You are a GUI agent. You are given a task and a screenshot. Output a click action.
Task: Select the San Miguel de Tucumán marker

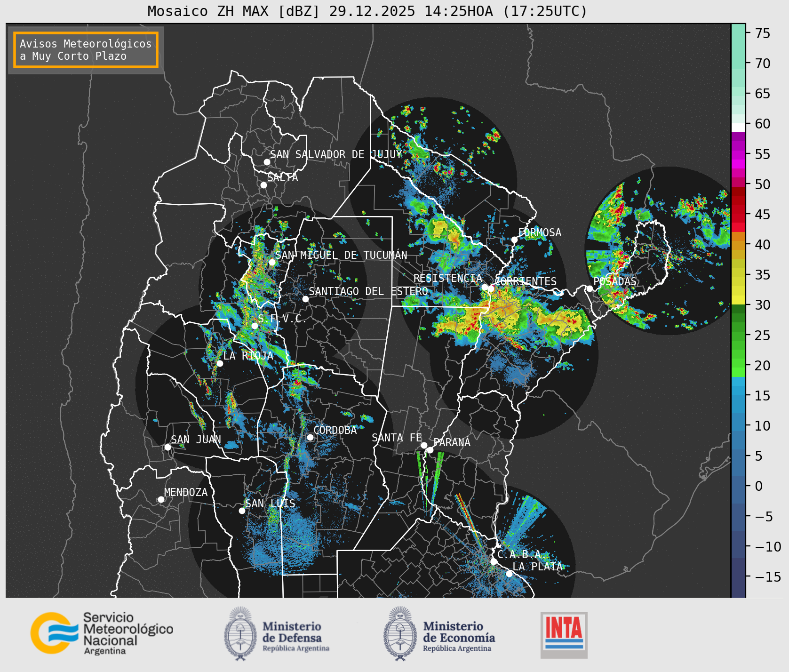pyautogui.click(x=272, y=262)
